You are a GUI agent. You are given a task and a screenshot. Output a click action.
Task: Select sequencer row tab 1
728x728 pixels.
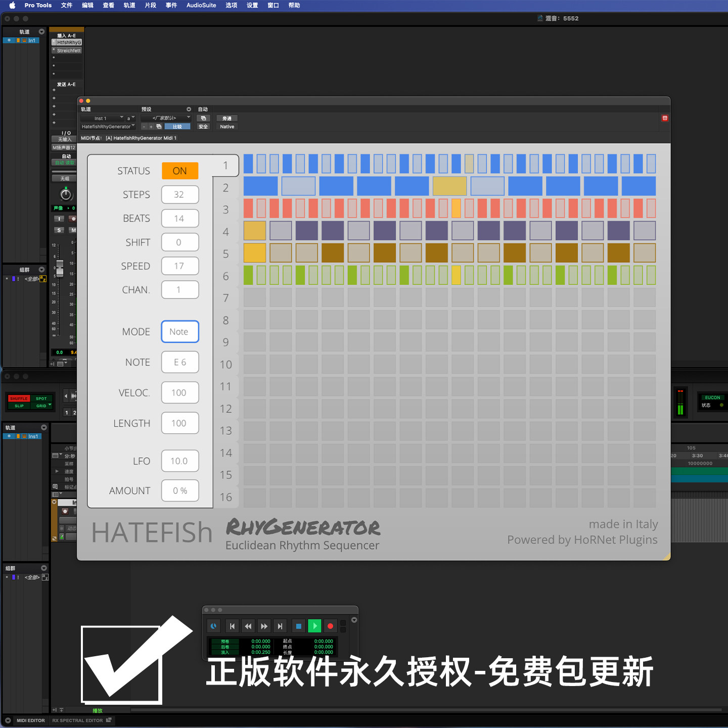pos(226,166)
